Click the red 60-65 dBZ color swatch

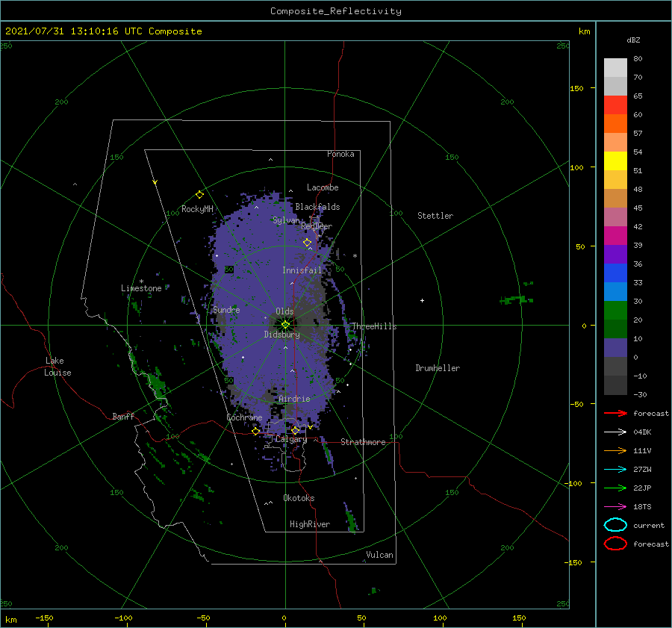coord(615,105)
